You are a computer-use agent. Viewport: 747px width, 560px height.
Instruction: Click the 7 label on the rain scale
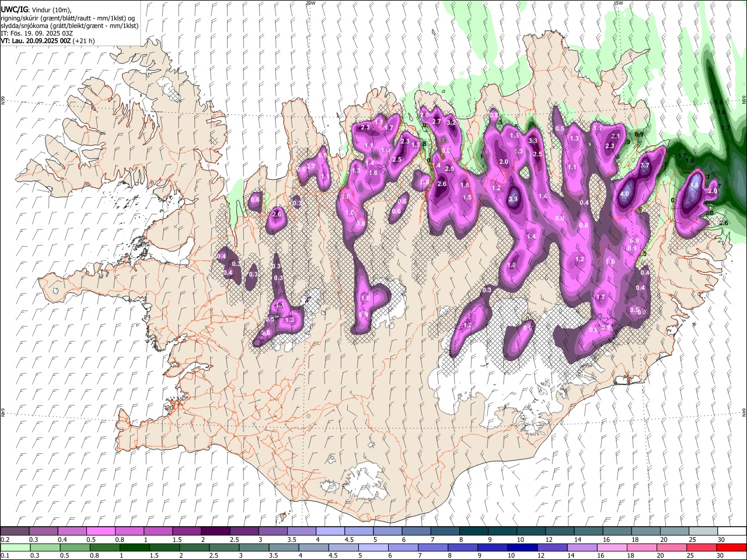(421, 556)
